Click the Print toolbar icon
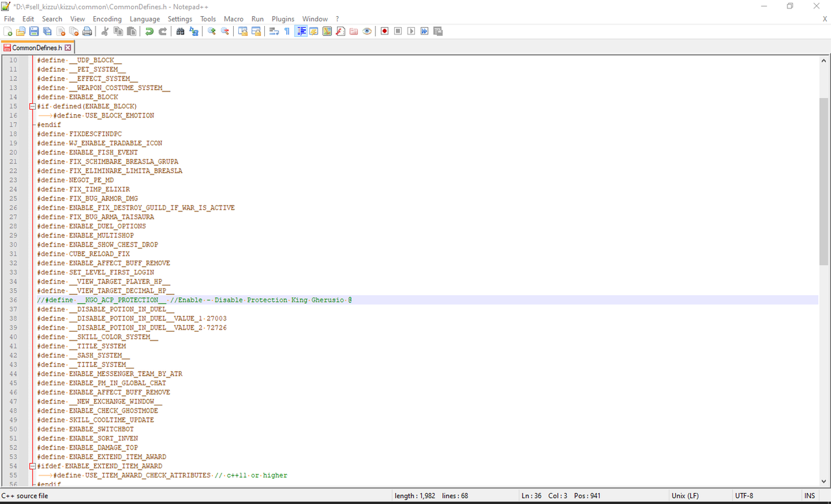This screenshot has width=831, height=504. pos(87,31)
